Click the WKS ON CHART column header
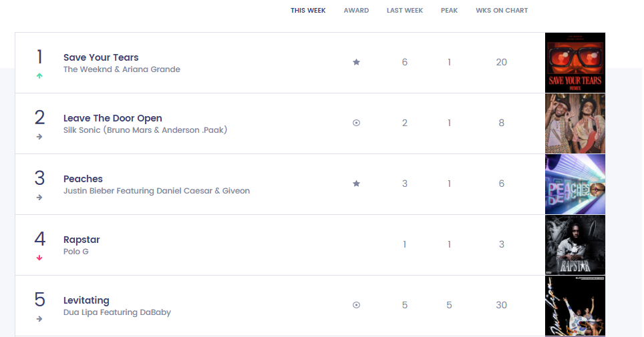This screenshot has width=644, height=337. [x=502, y=11]
